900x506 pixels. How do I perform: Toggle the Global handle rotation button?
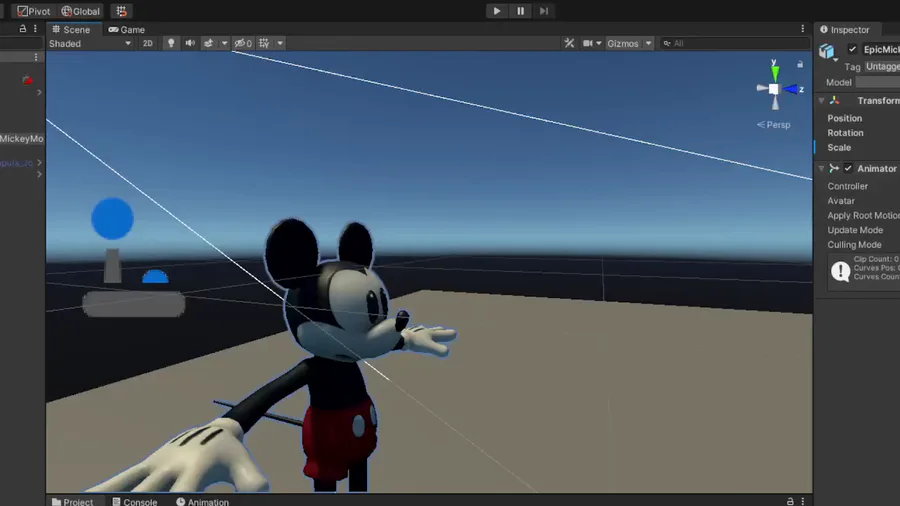(80, 11)
